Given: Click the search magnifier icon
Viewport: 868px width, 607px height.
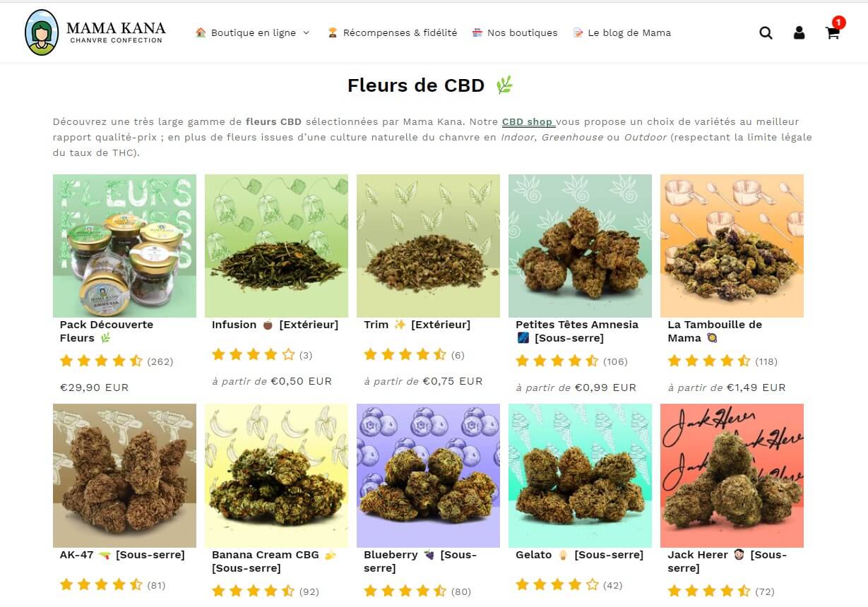Looking at the screenshot, I should (x=766, y=32).
